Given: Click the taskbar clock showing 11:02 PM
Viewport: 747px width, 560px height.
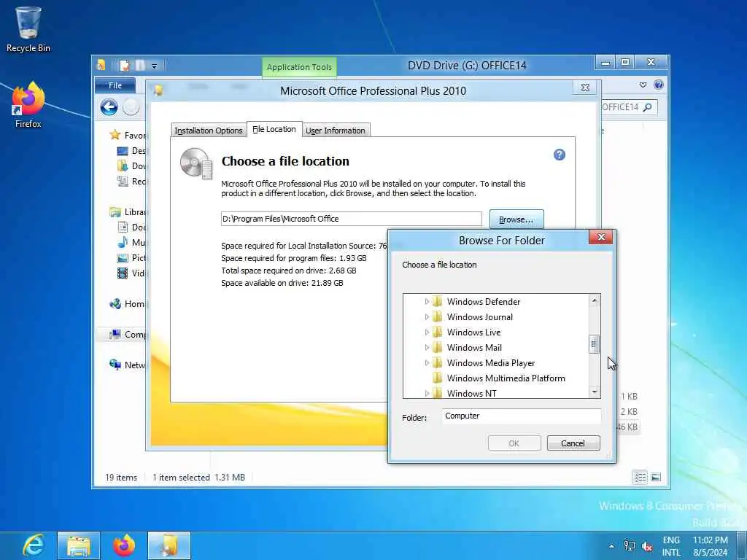Looking at the screenshot, I should tap(711, 546).
